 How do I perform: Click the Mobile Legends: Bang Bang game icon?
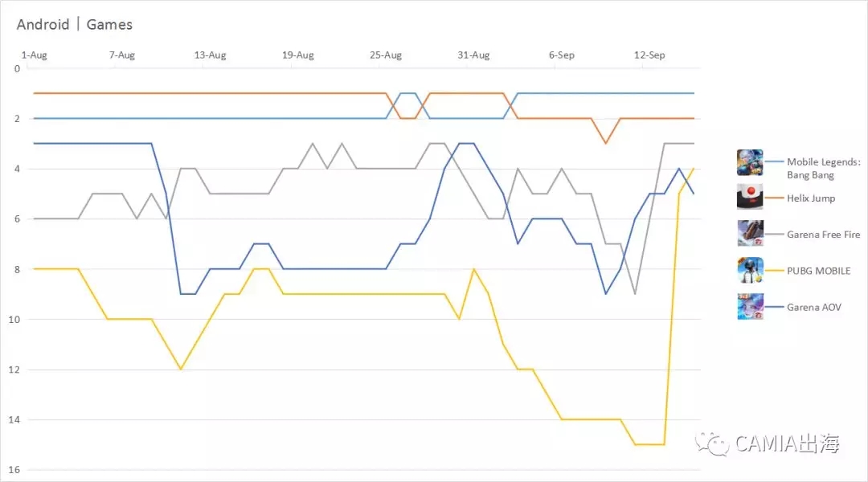coord(750,162)
